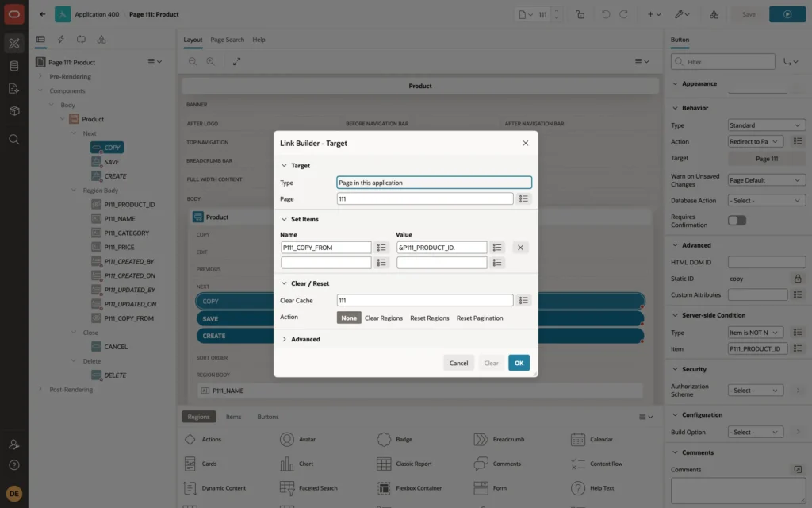Screen dimensions: 812x508
Task: Open the value picker for &P111_PRODUCT_ID.
Action: (x=497, y=248)
